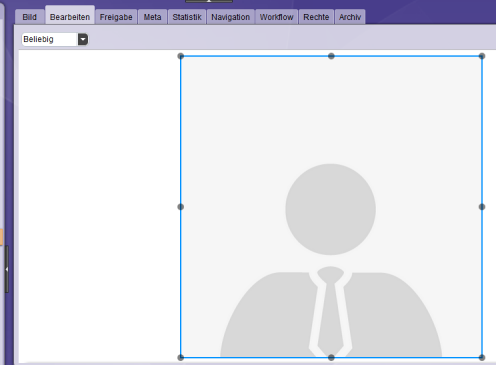Open the Freigabe tab
The height and width of the screenshot is (365, 496).
pos(116,17)
